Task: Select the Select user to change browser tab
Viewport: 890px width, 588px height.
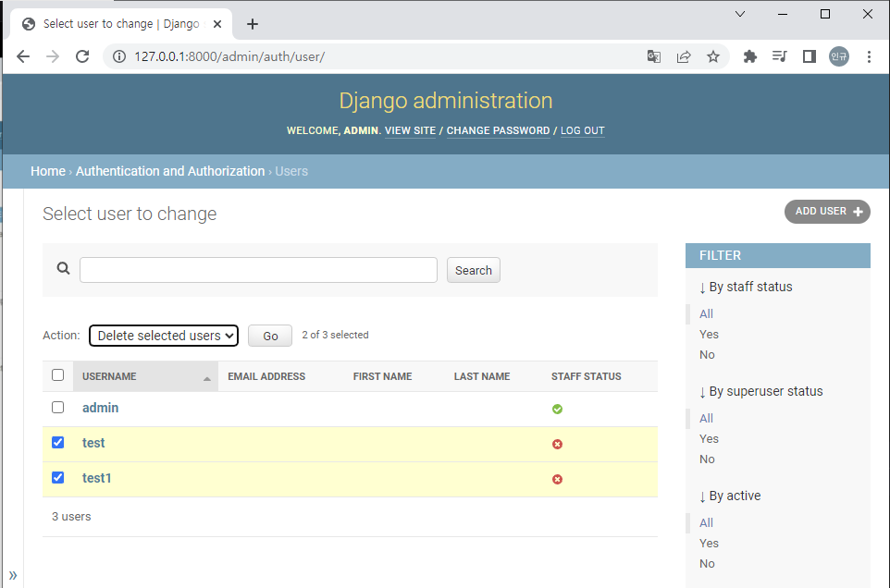Action: click(121, 24)
